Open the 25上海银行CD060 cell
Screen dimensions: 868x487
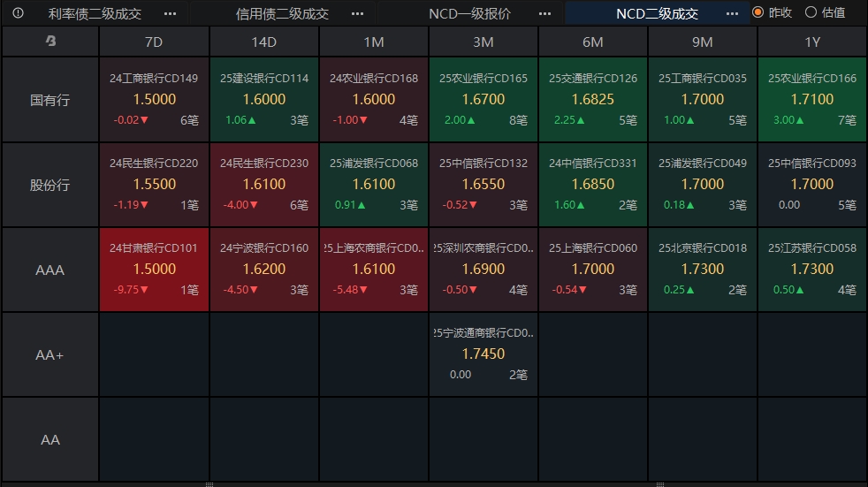pyautogui.click(x=593, y=270)
